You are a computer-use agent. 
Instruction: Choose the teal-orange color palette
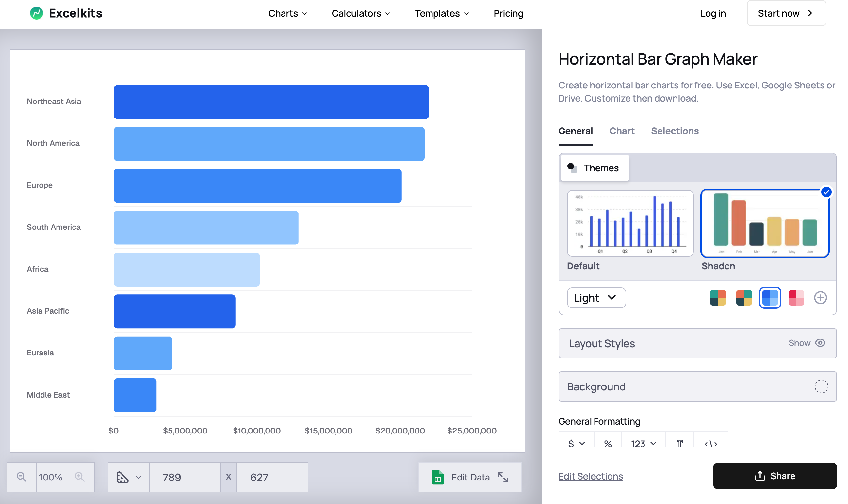717,298
